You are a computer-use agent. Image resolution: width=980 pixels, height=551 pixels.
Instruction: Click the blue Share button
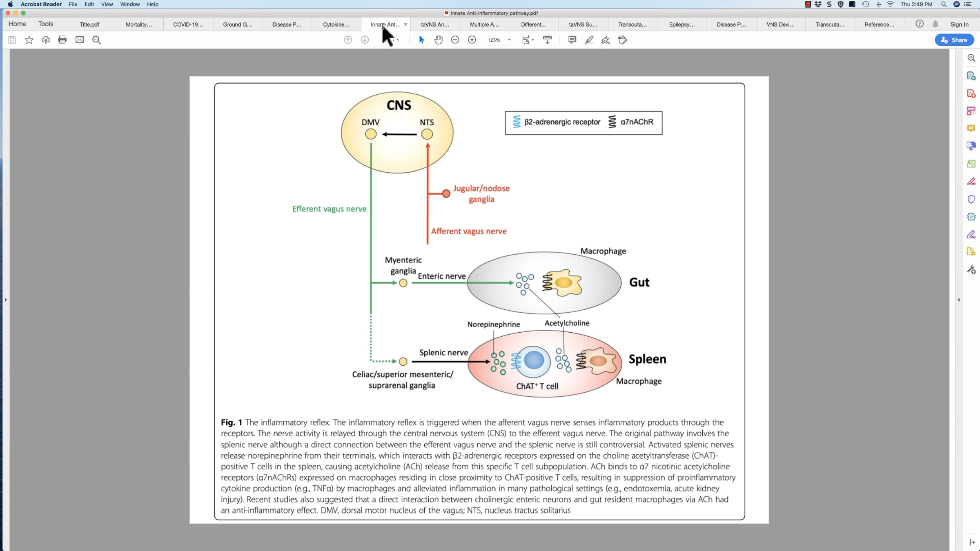(954, 40)
